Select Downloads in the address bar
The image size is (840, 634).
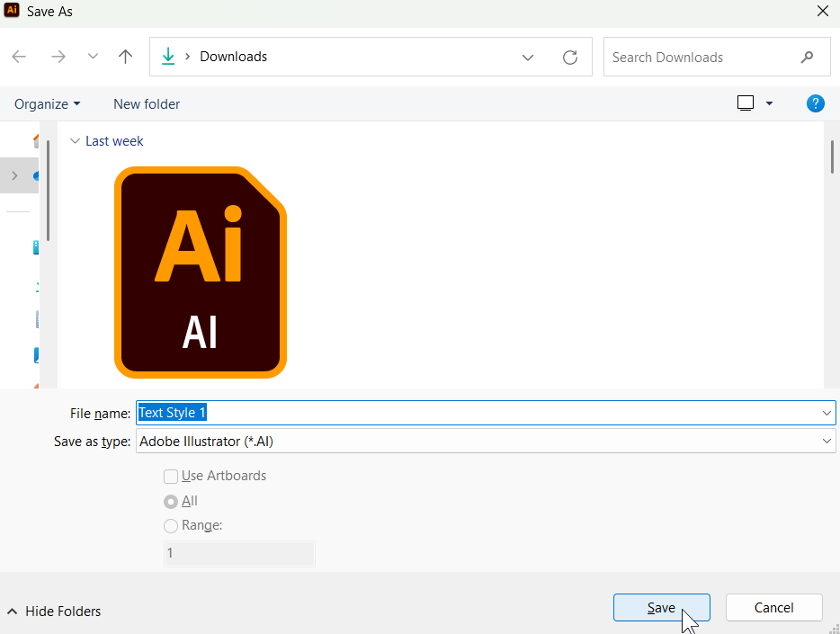click(233, 57)
